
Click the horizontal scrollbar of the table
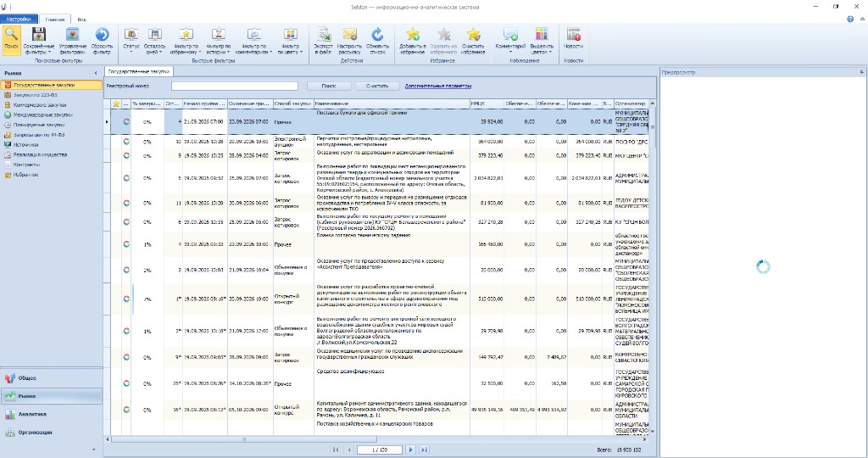(243, 439)
